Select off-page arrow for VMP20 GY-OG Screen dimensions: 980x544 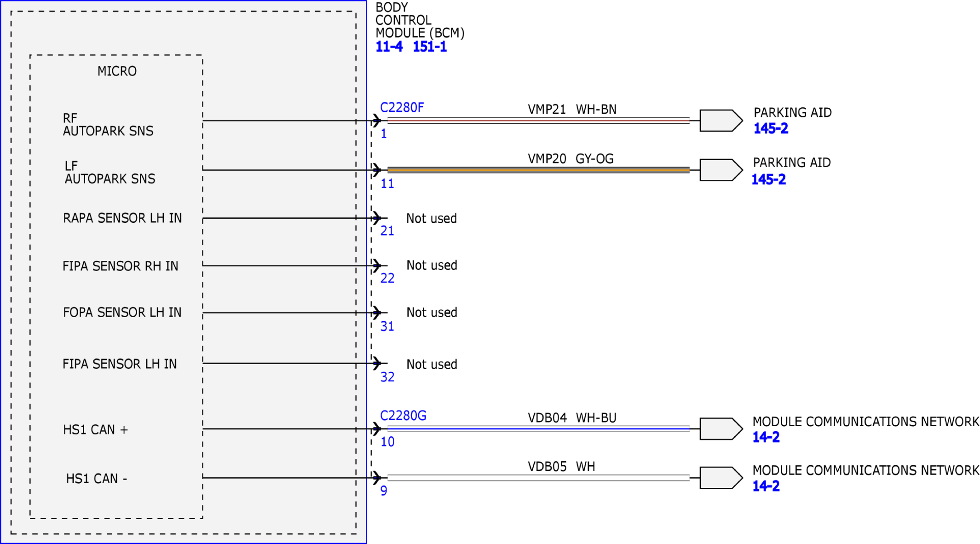(721, 170)
